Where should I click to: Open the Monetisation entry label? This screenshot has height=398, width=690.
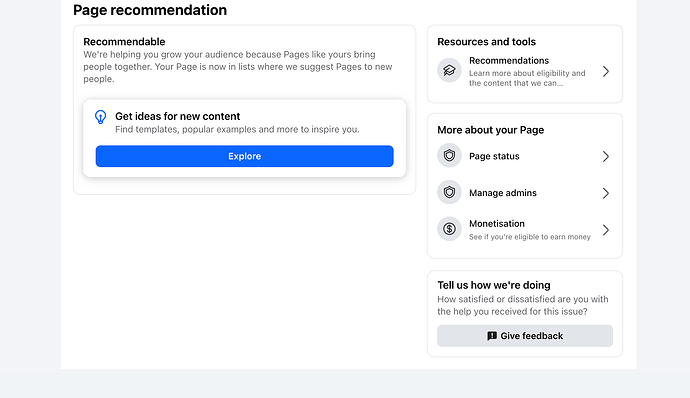(x=497, y=224)
